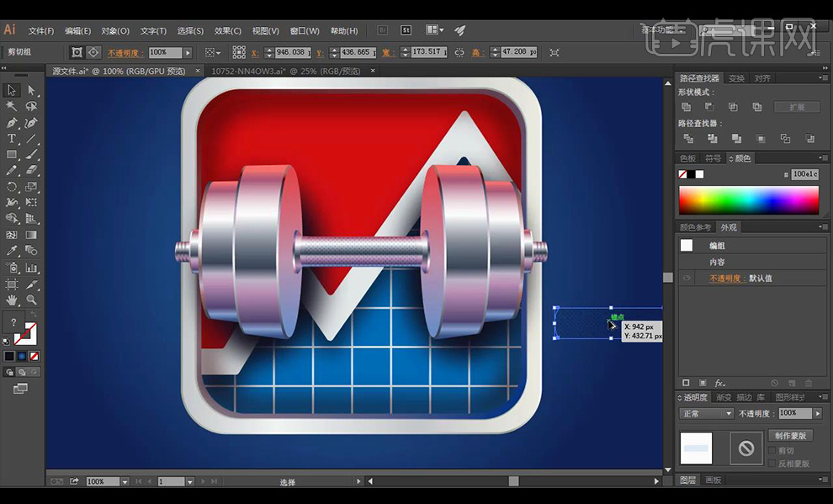The width and height of the screenshot is (833, 504).
Task: Select the Gradient tool
Action: 31,235
